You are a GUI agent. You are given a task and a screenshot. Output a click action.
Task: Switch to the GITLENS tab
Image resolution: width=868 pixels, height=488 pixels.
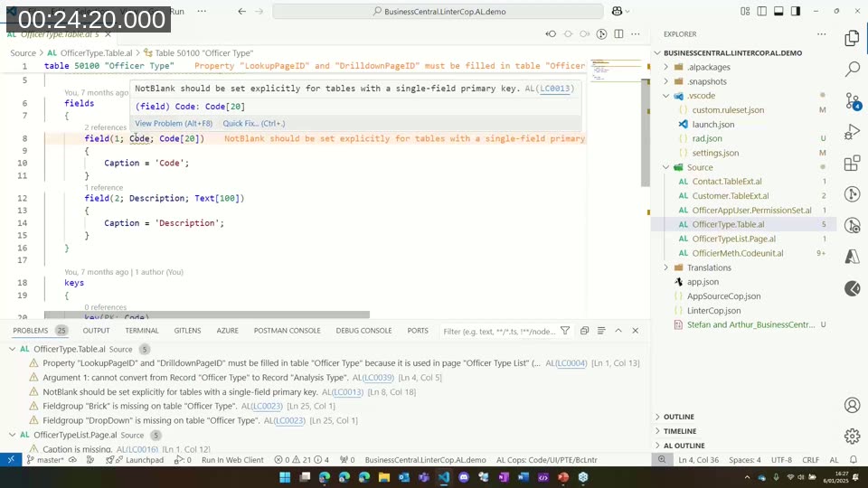click(x=188, y=331)
